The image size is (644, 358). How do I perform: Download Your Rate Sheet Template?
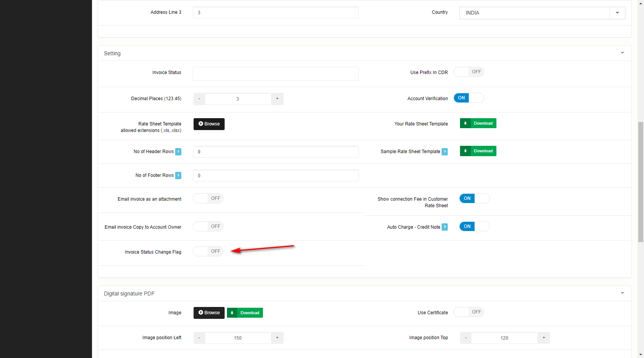478,123
